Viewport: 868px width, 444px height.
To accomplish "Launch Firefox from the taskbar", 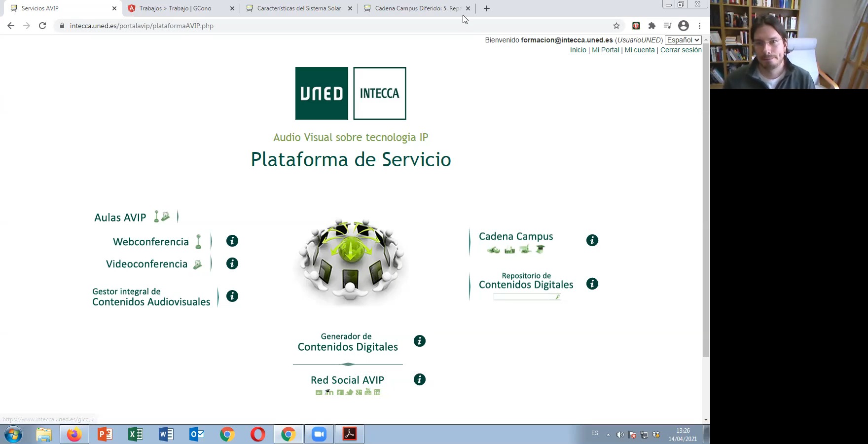I will coord(74,434).
